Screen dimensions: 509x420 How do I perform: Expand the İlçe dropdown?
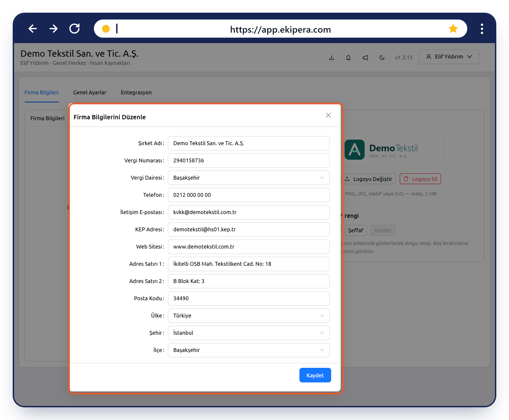click(249, 350)
